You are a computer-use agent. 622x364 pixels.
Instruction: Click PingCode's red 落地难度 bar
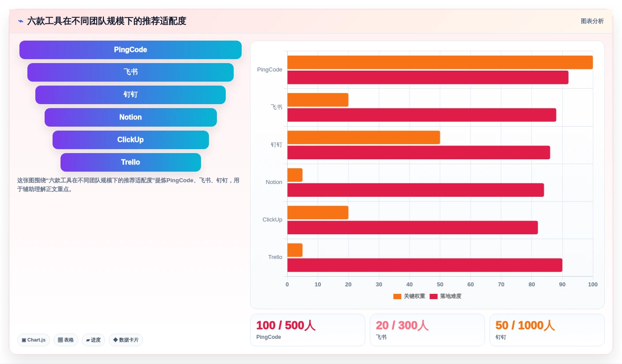point(428,77)
